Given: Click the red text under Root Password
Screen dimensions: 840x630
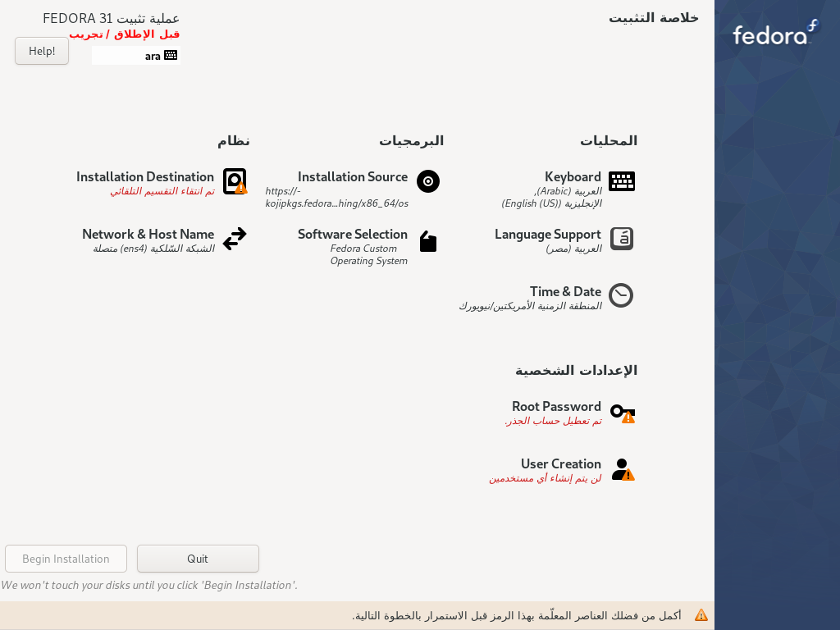Looking at the screenshot, I should click(x=554, y=421).
